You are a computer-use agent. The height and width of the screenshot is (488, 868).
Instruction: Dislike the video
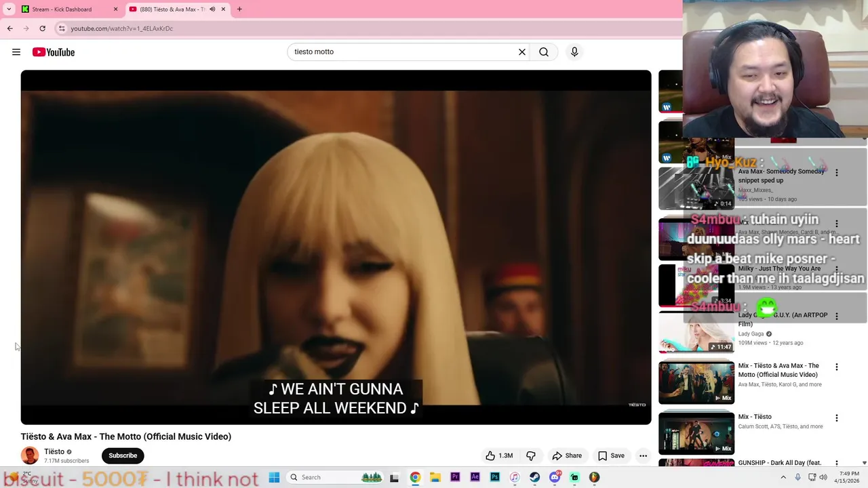point(531,455)
